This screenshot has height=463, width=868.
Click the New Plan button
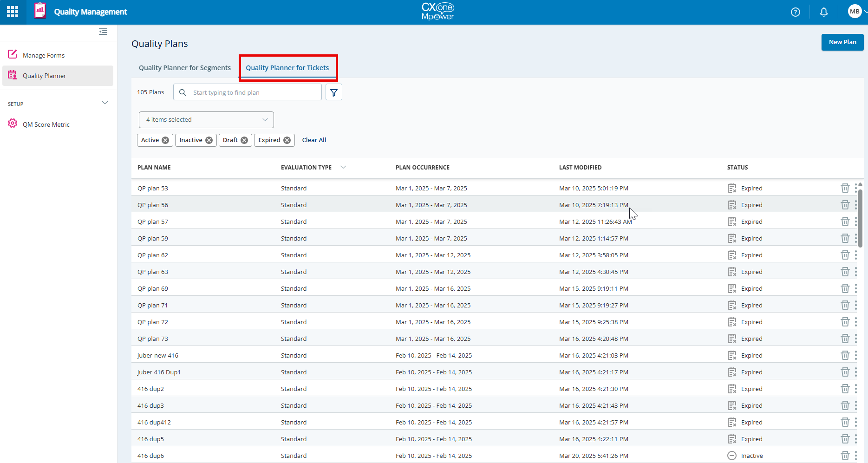pos(842,42)
